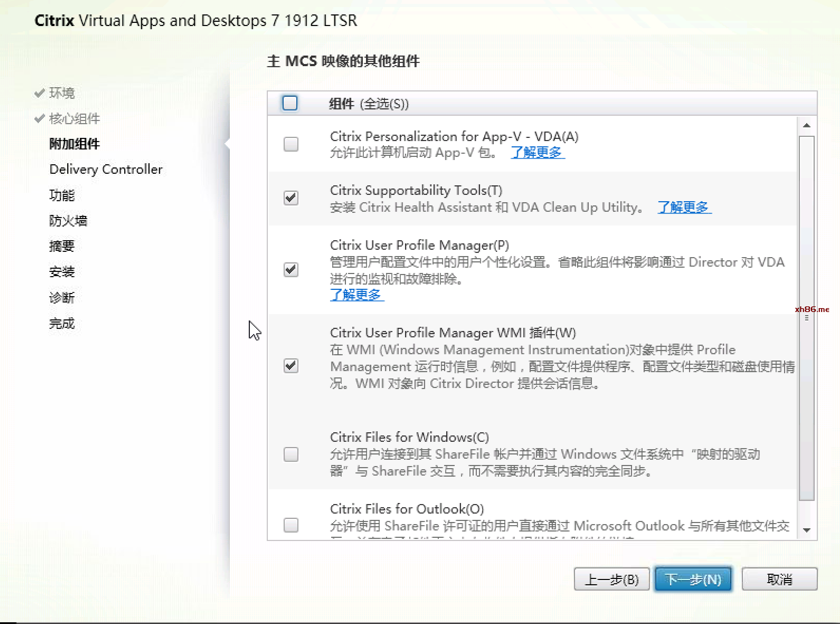Enable Citrix Personalization for App-V checkbox
The width and height of the screenshot is (840, 624).
pyautogui.click(x=291, y=144)
